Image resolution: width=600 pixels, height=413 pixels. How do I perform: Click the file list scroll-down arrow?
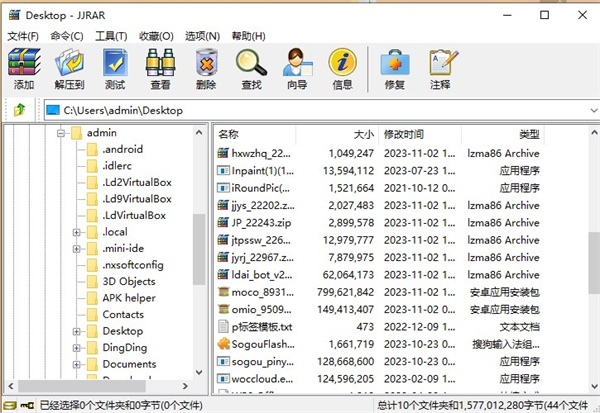click(x=594, y=386)
